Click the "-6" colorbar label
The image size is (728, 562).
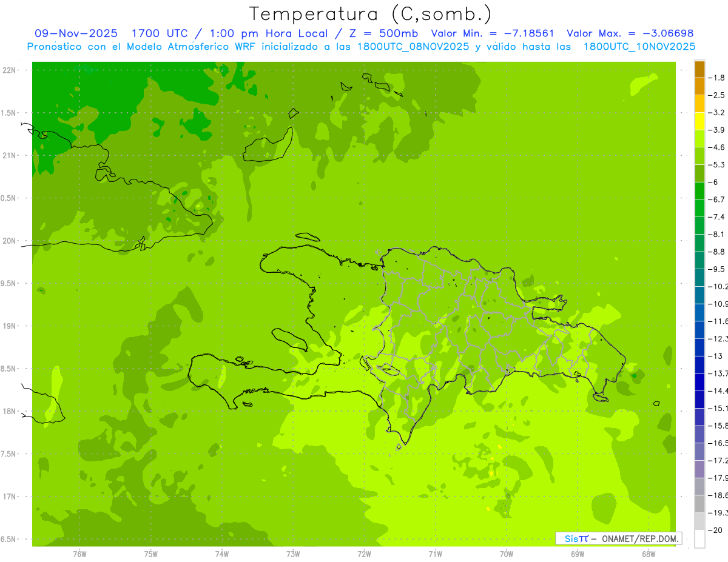[713, 182]
